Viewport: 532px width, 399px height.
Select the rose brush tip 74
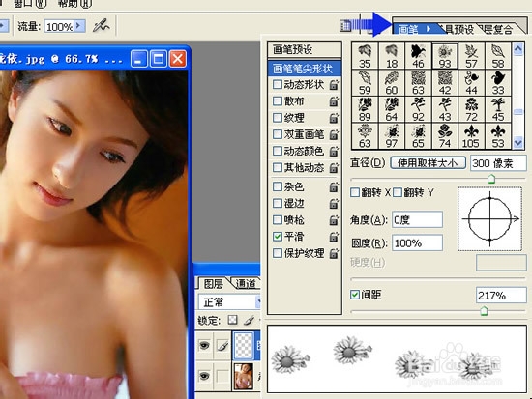(x=445, y=136)
